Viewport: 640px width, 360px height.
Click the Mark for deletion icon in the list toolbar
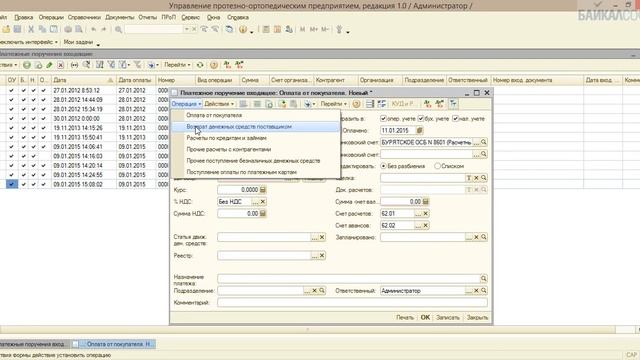pos(60,65)
